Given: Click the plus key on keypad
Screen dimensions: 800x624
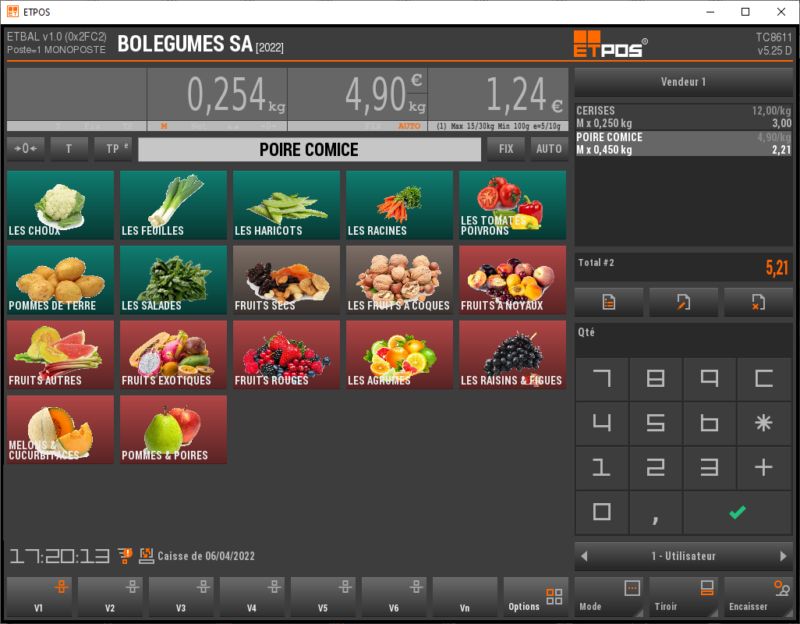Looking at the screenshot, I should click(x=763, y=467).
